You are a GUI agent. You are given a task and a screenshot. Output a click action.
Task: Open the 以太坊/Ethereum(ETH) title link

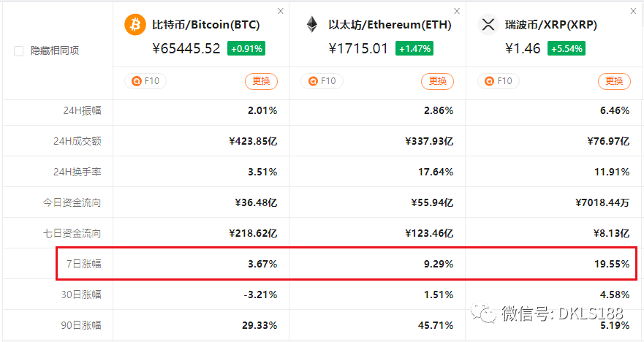pyautogui.click(x=390, y=25)
